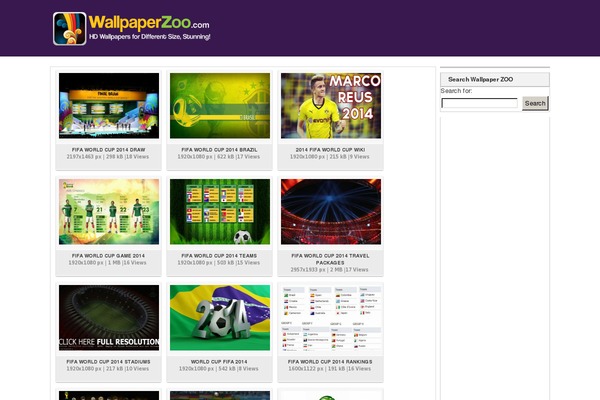This screenshot has width=600, height=400.
Task: Click the FIFA World Cup Game 2014 title
Action: (108, 256)
